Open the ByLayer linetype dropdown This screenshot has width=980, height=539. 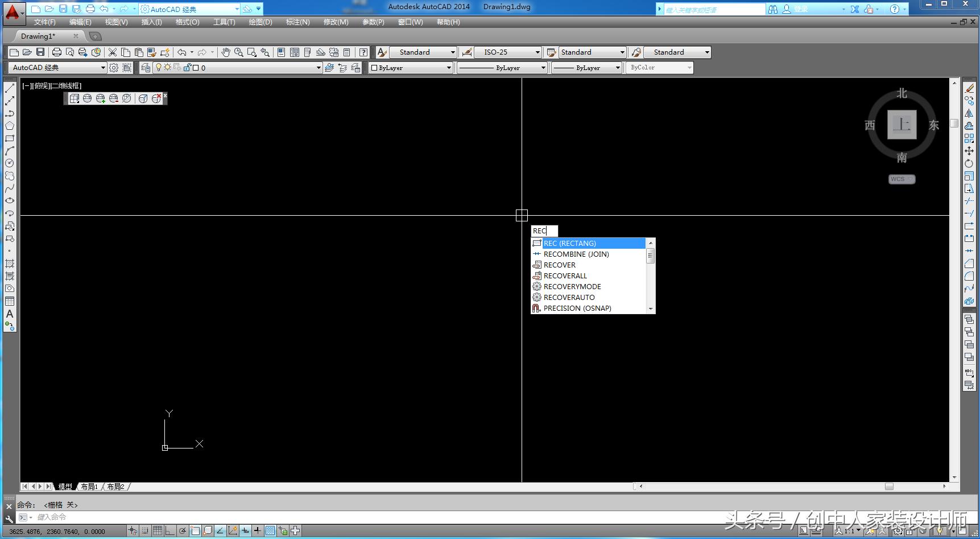(x=502, y=68)
